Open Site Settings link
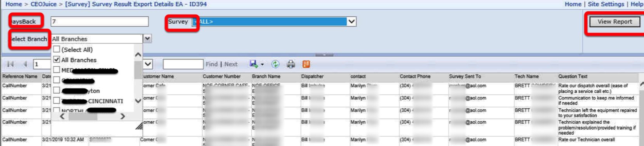644x146 pixels. coord(606,4)
